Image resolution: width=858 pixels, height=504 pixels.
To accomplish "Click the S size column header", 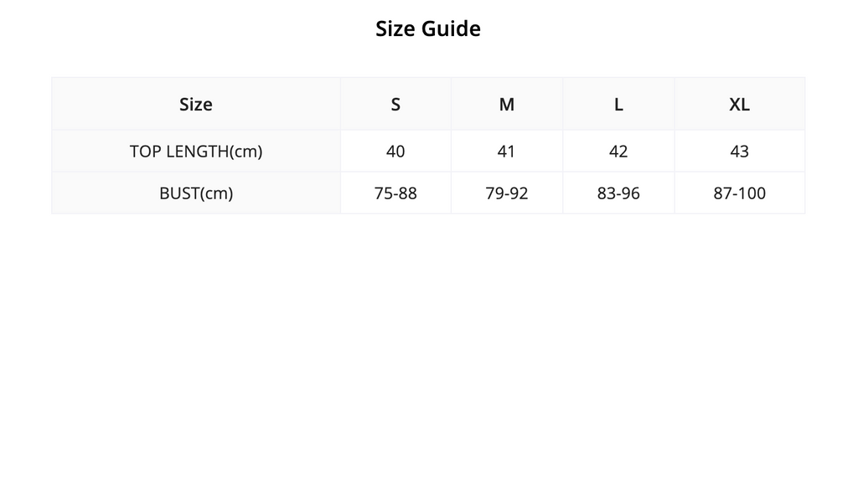I will 395,104.
